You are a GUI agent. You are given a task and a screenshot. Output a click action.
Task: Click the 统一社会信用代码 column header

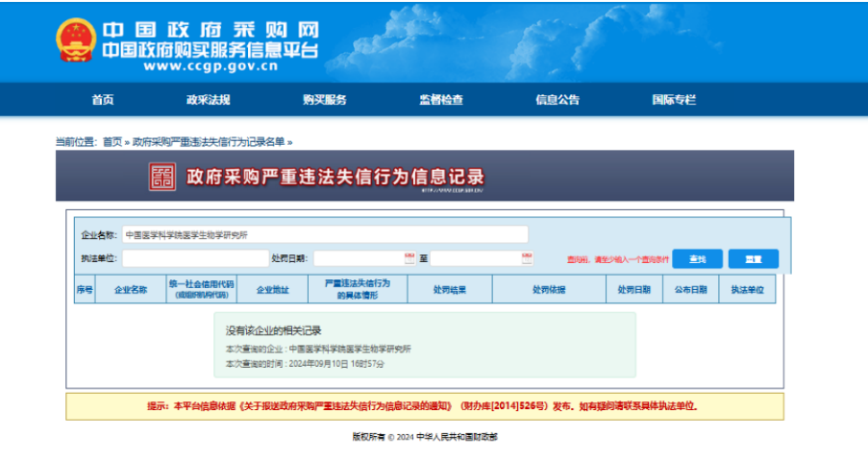(x=202, y=289)
